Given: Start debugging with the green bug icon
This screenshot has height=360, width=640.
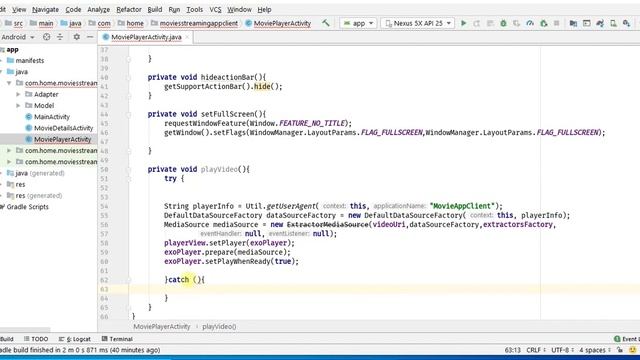Looking at the screenshot, I should point(503,23).
